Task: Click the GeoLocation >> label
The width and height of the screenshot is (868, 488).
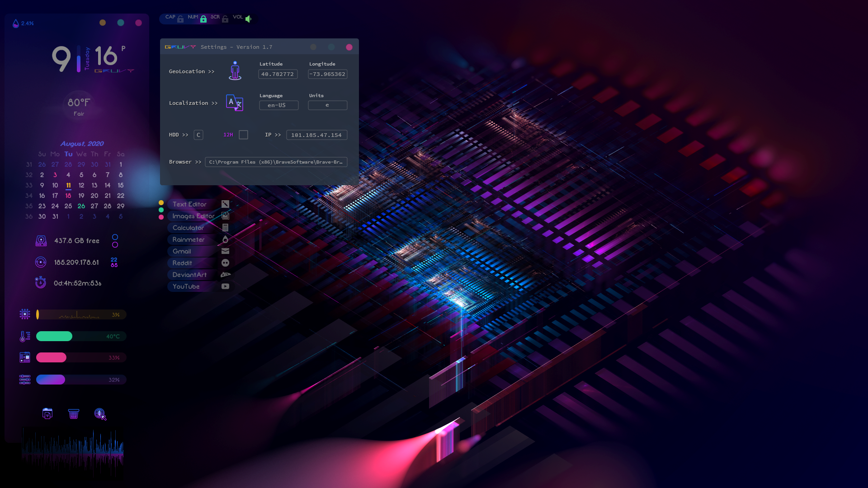Action: 192,71
